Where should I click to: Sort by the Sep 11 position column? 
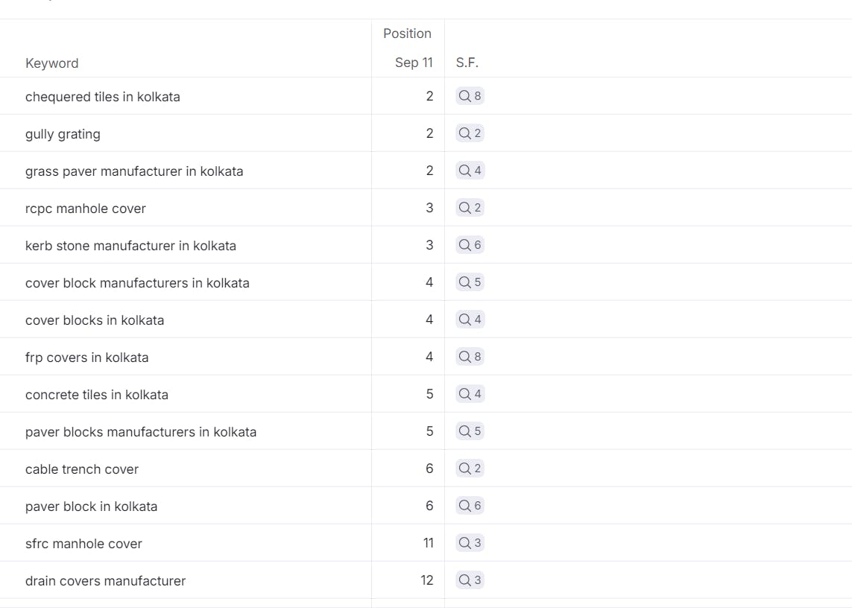pyautogui.click(x=414, y=63)
